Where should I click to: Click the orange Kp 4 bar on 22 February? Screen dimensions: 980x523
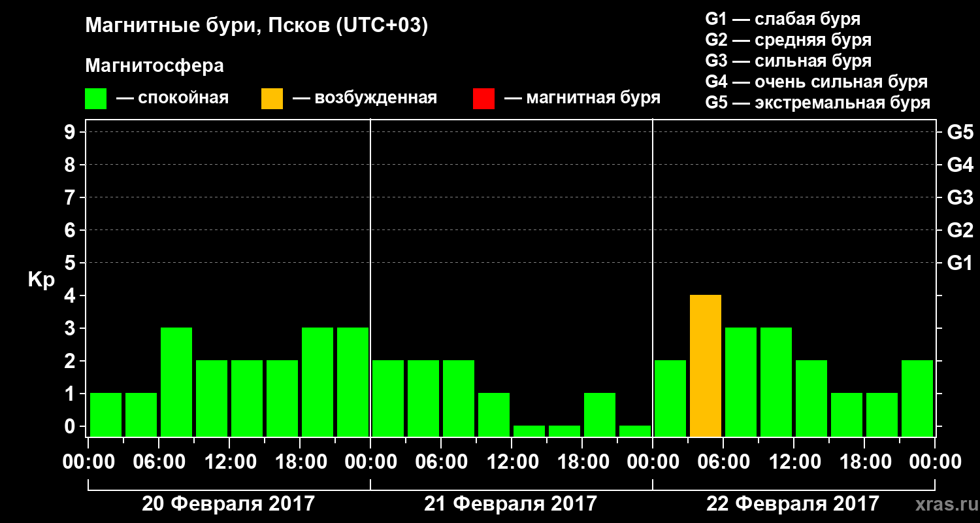706,365
